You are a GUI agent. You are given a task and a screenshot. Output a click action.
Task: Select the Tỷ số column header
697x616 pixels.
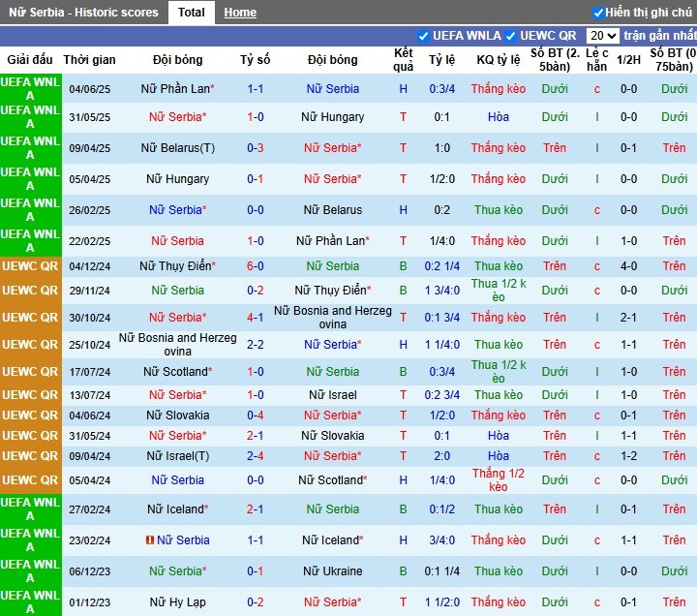tap(256, 60)
